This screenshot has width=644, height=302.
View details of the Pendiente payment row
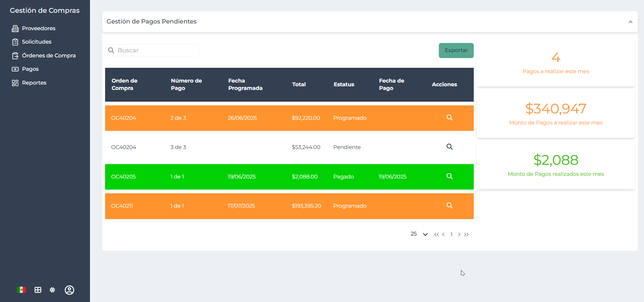449,147
